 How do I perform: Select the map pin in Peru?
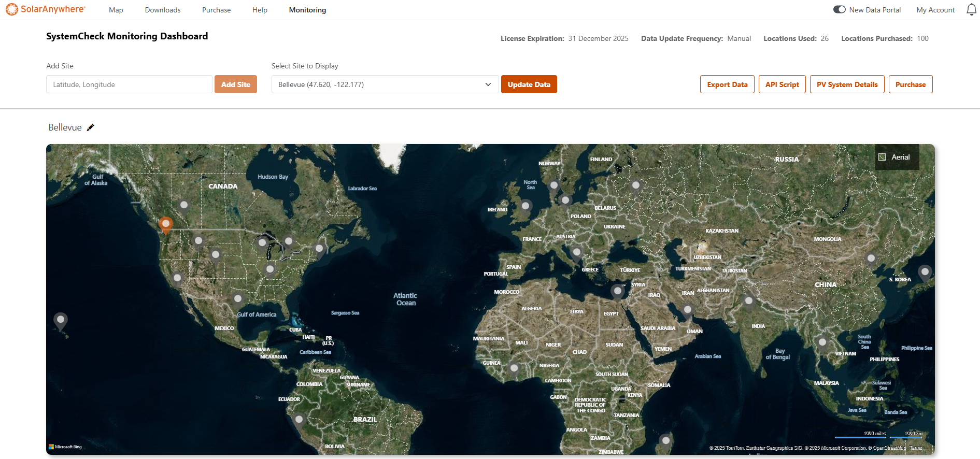pos(299,420)
